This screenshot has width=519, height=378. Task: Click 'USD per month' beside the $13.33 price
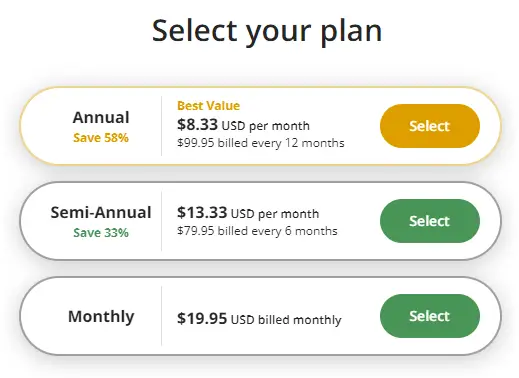(x=275, y=214)
